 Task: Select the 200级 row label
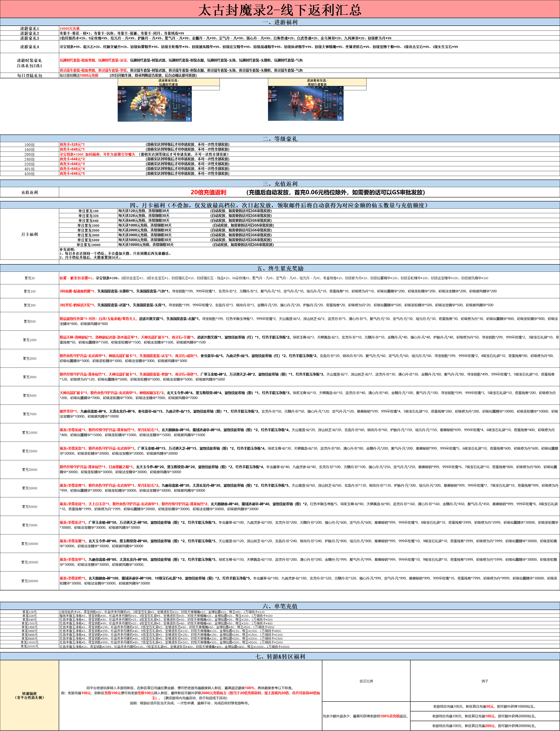pos(29,154)
